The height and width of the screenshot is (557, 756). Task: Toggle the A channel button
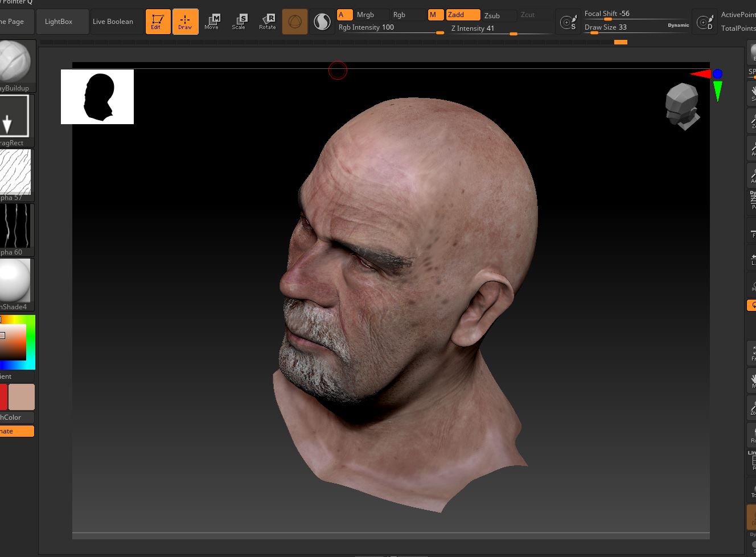point(344,15)
